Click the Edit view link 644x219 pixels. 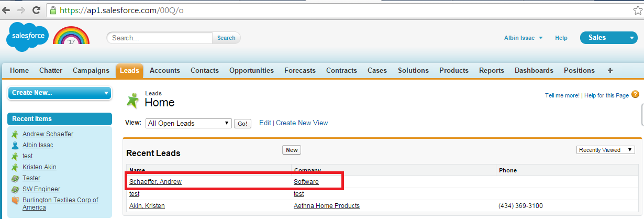[x=265, y=123]
